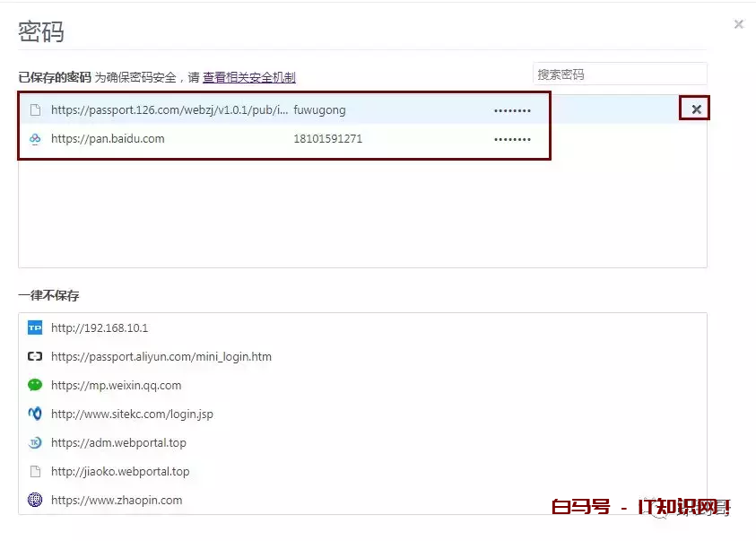Click the 18101591271 username
This screenshot has width=756, height=541.
327,139
